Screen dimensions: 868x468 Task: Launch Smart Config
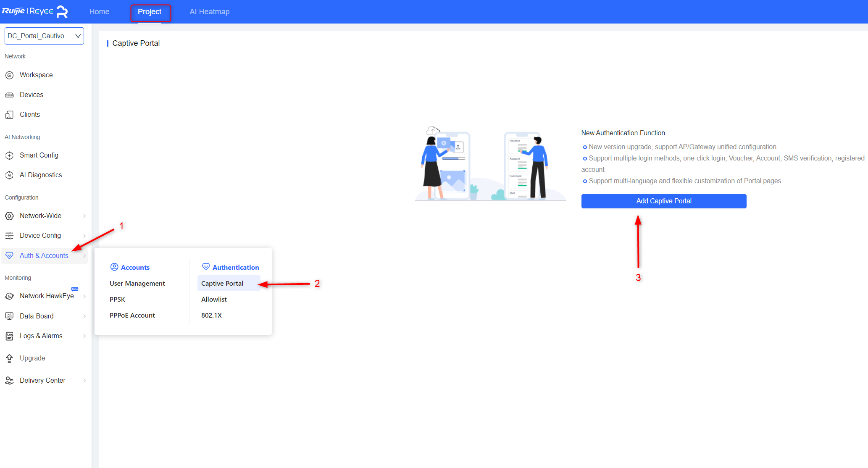click(39, 155)
